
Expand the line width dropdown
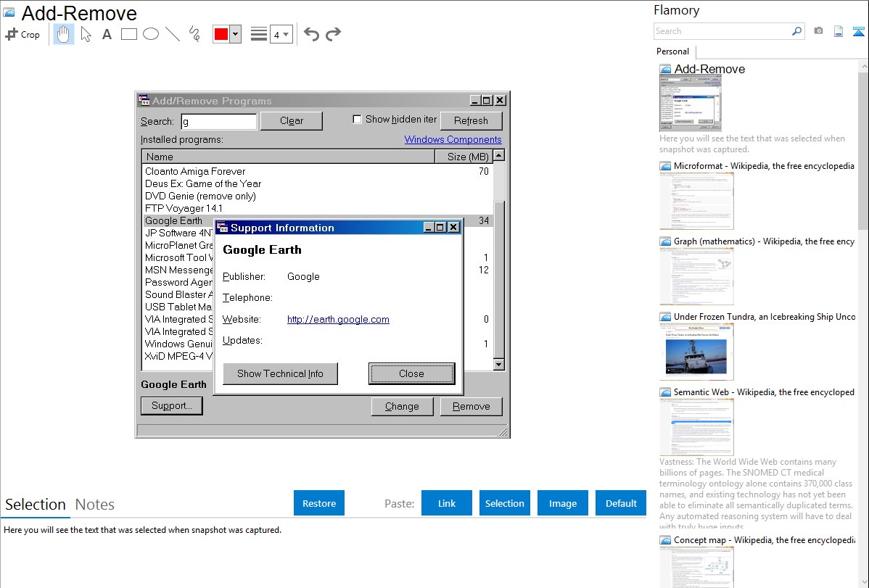coord(281,34)
